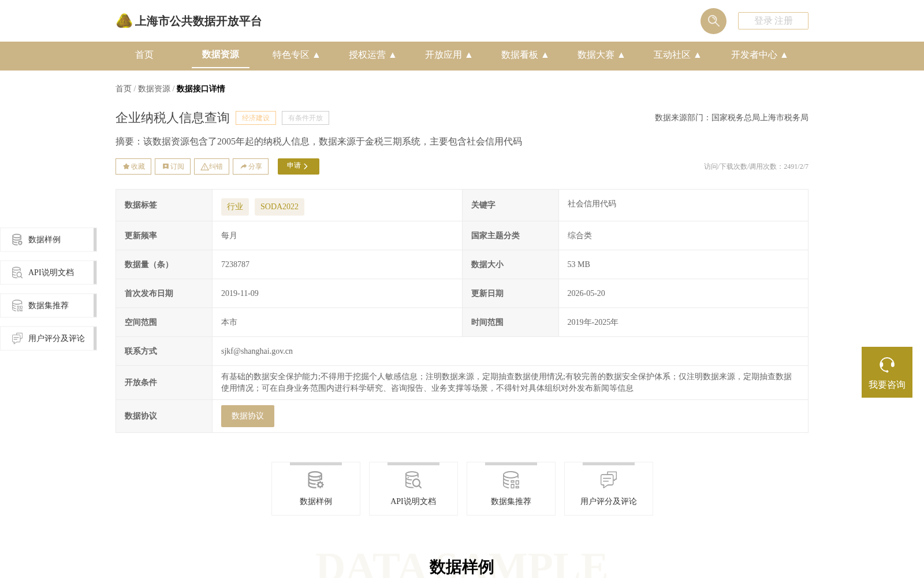
Task: Open the 用户评分及评论 card icon
Action: coord(609,480)
